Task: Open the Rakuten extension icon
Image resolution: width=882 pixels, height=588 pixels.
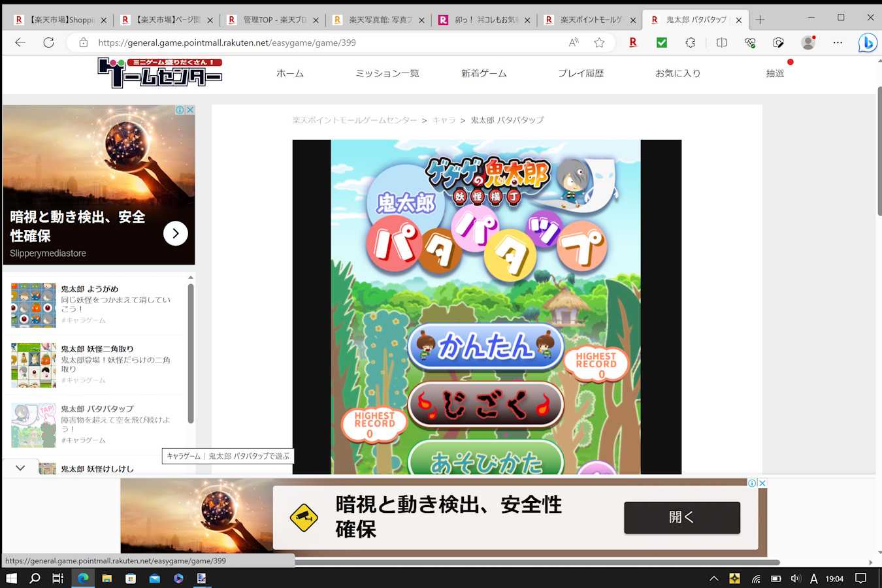Action: pos(632,42)
